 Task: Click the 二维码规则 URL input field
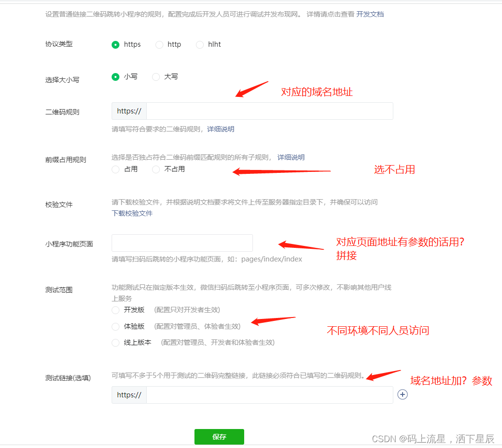268,111
